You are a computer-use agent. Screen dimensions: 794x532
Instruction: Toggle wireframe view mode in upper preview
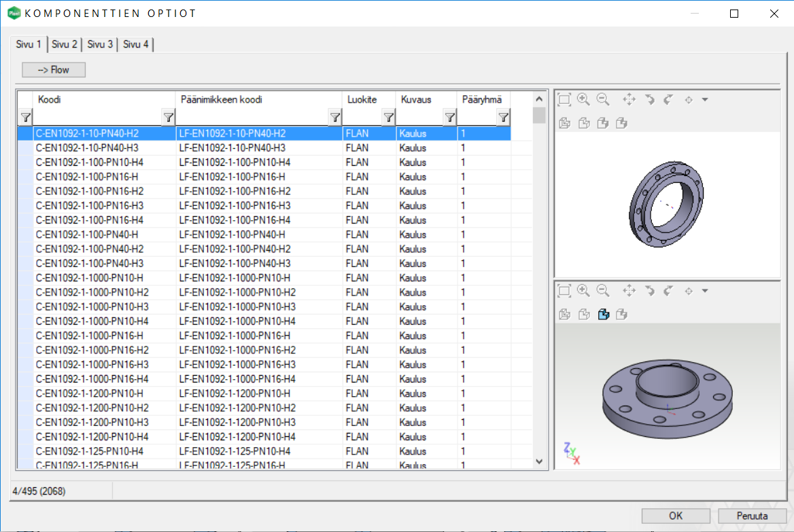tap(564, 123)
